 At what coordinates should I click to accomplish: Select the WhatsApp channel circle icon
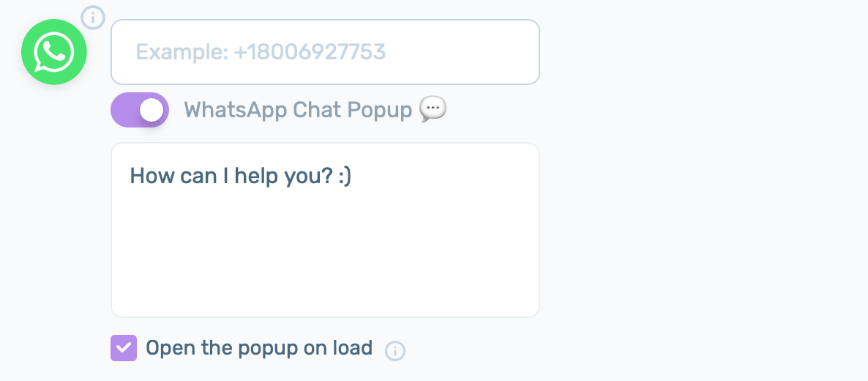tap(53, 52)
